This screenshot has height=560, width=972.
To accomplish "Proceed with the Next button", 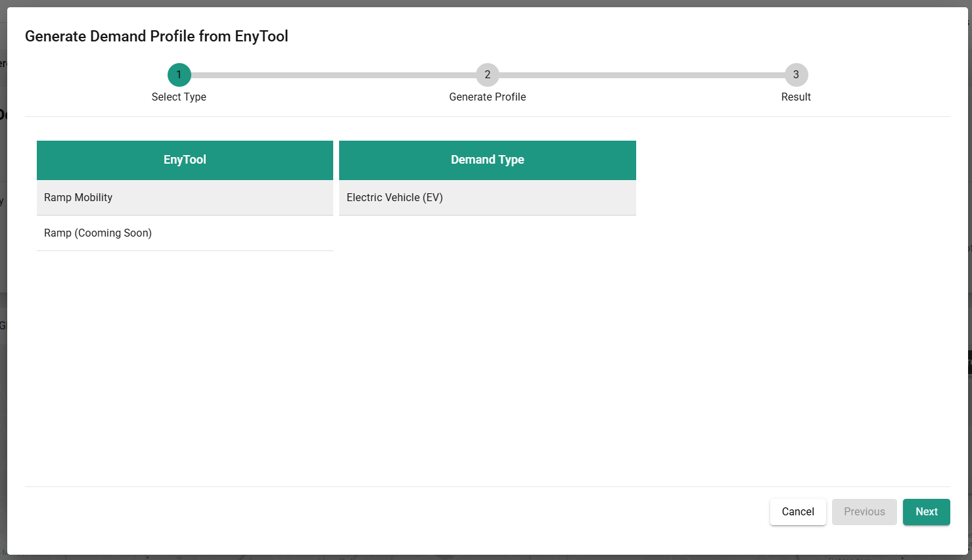I will [926, 511].
